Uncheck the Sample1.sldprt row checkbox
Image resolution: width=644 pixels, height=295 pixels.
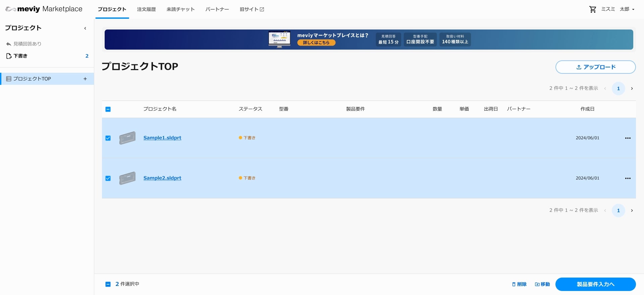(x=108, y=138)
